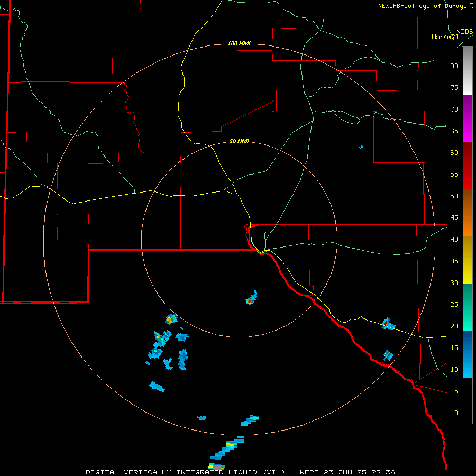476x476 pixels.
Task: Click the 20 value on color scale
Action: tap(454, 326)
